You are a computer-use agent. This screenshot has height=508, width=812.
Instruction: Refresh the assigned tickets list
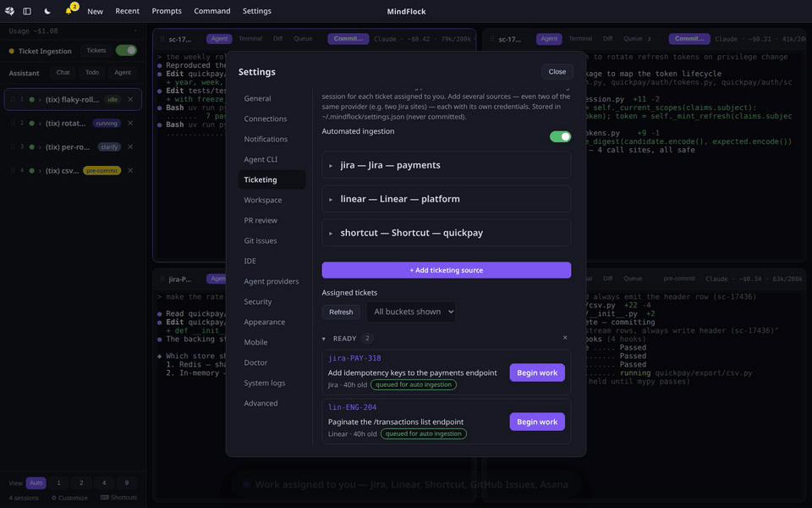click(341, 312)
